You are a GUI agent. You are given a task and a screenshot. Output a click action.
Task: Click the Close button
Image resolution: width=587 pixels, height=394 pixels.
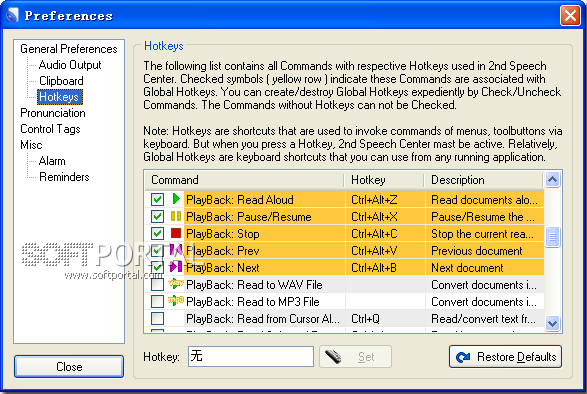[69, 366]
